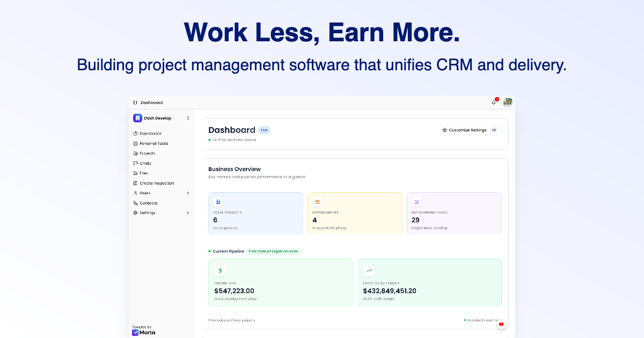Image resolution: width=644 pixels, height=338 pixels.
Task: Open the notifications bell
Action: point(494,102)
